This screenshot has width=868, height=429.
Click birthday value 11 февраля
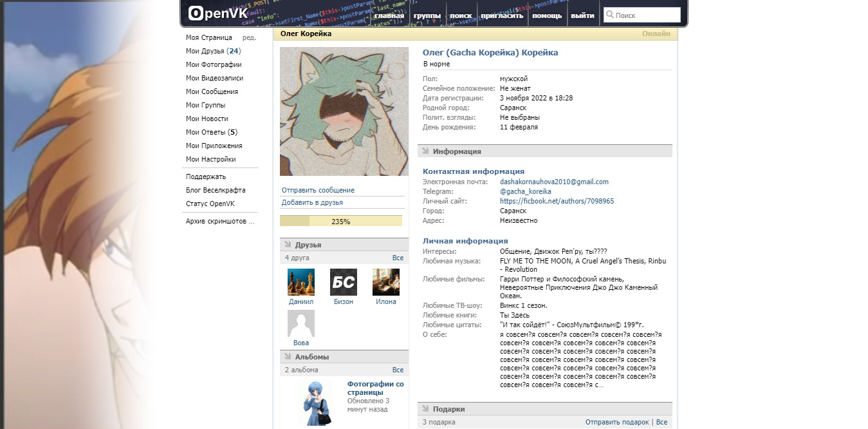coord(519,127)
